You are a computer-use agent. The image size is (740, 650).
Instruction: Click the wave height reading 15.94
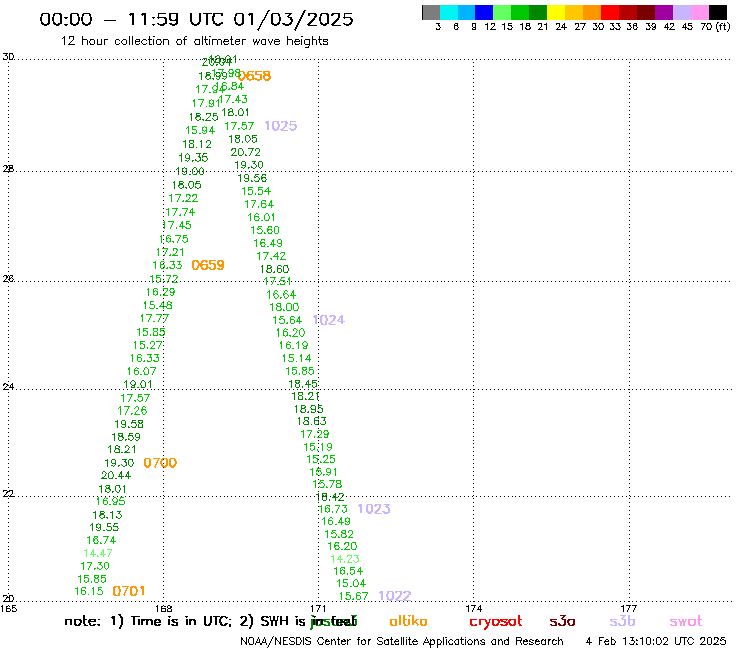(x=200, y=130)
